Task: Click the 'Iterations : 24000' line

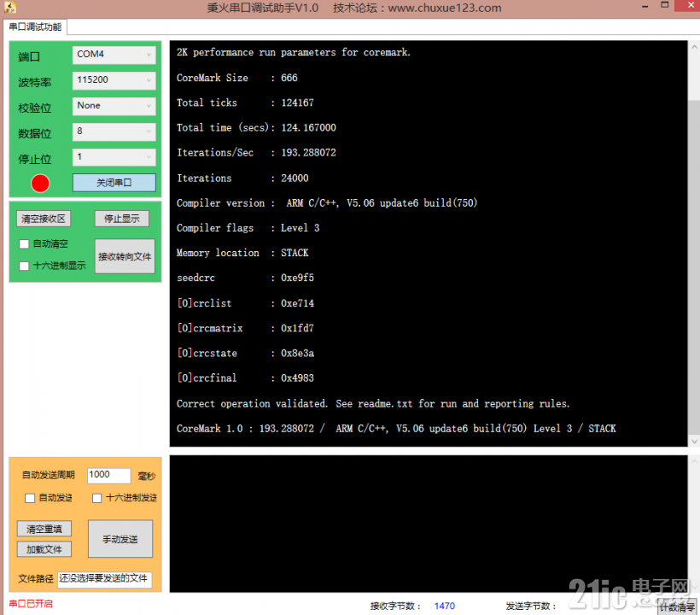Action: [x=242, y=179]
